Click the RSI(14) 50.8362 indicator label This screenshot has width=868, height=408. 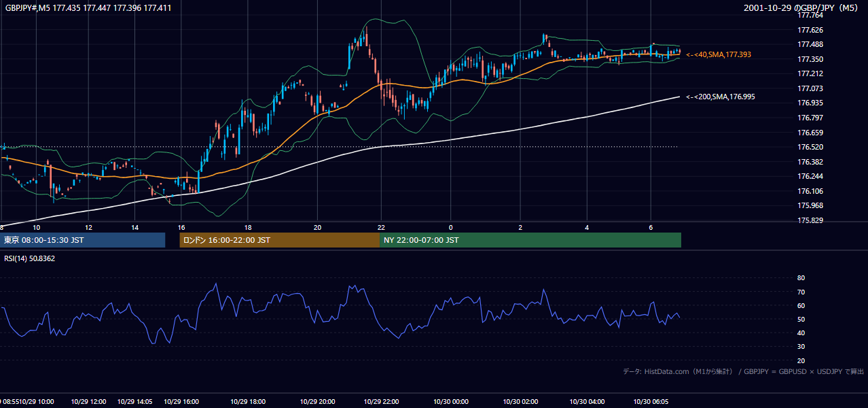point(30,258)
